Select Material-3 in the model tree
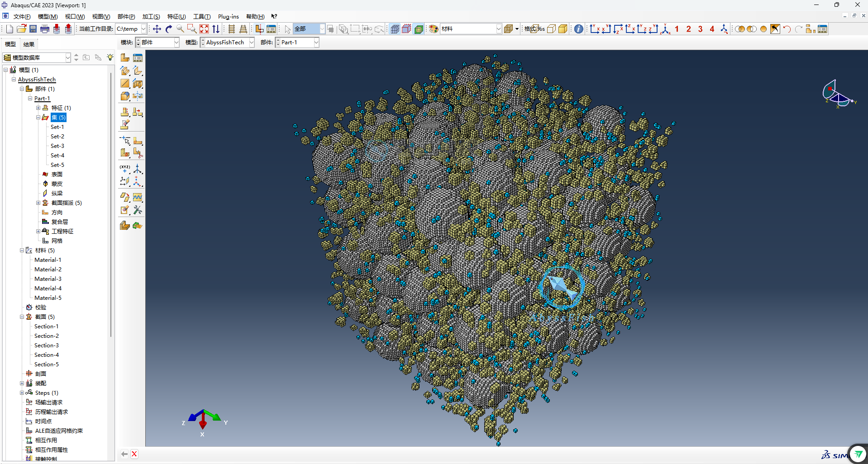868x464 pixels. pyautogui.click(x=48, y=279)
